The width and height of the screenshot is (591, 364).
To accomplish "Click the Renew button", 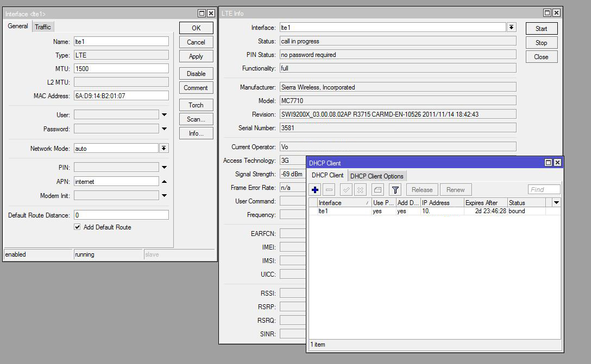I will (x=455, y=190).
